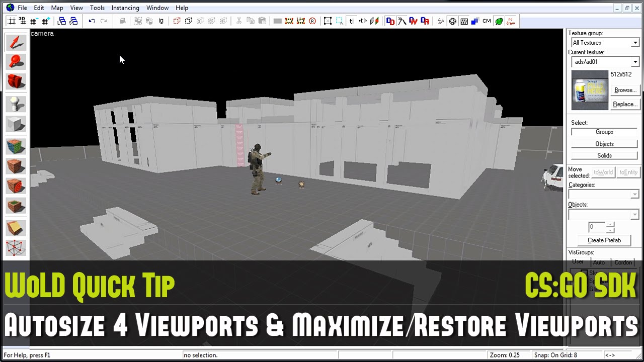Click the Cut scissors icon

(239, 21)
